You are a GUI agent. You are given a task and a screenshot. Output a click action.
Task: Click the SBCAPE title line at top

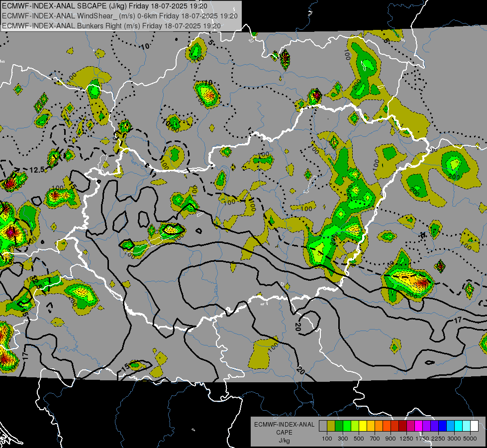[x=104, y=6]
